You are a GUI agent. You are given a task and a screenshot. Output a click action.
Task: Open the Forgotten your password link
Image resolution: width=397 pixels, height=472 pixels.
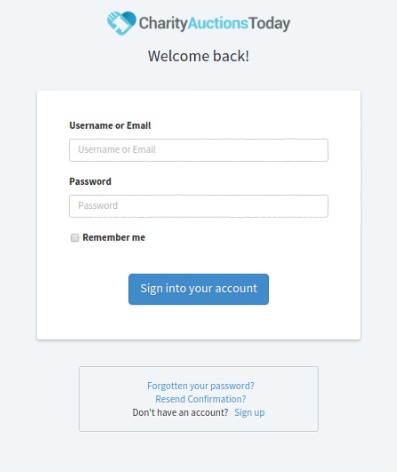[x=201, y=386]
